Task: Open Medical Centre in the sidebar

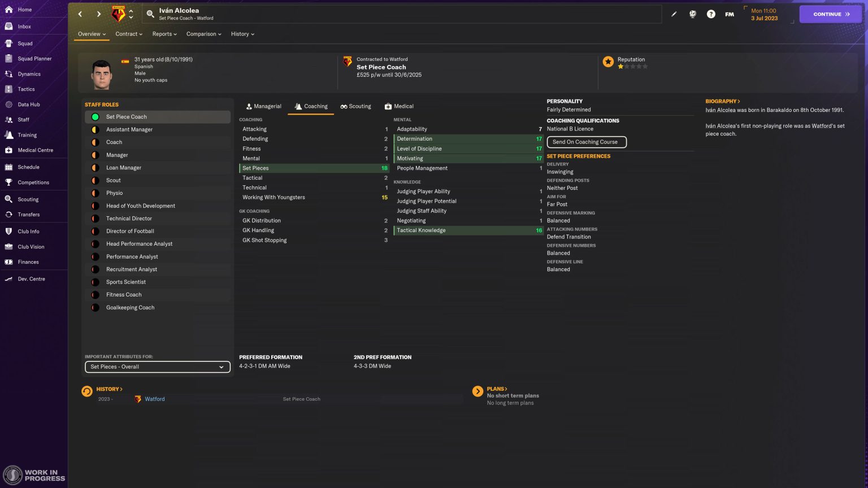Action: [x=35, y=150]
